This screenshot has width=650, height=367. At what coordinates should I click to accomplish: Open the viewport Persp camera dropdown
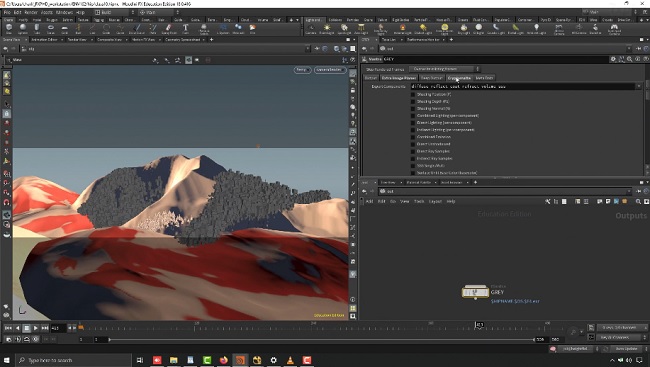pyautogui.click(x=302, y=70)
